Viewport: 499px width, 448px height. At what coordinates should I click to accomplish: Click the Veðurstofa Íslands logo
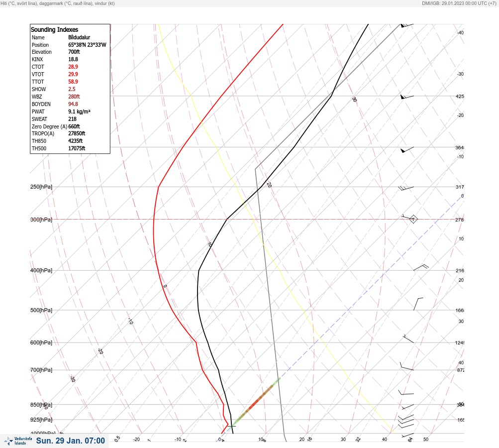point(18,441)
